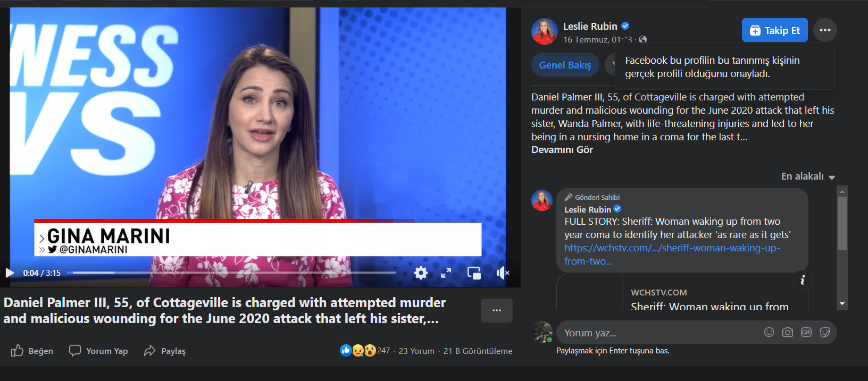Viewport: 868px width, 381px height.
Task: Open video title options menu
Action: click(496, 310)
